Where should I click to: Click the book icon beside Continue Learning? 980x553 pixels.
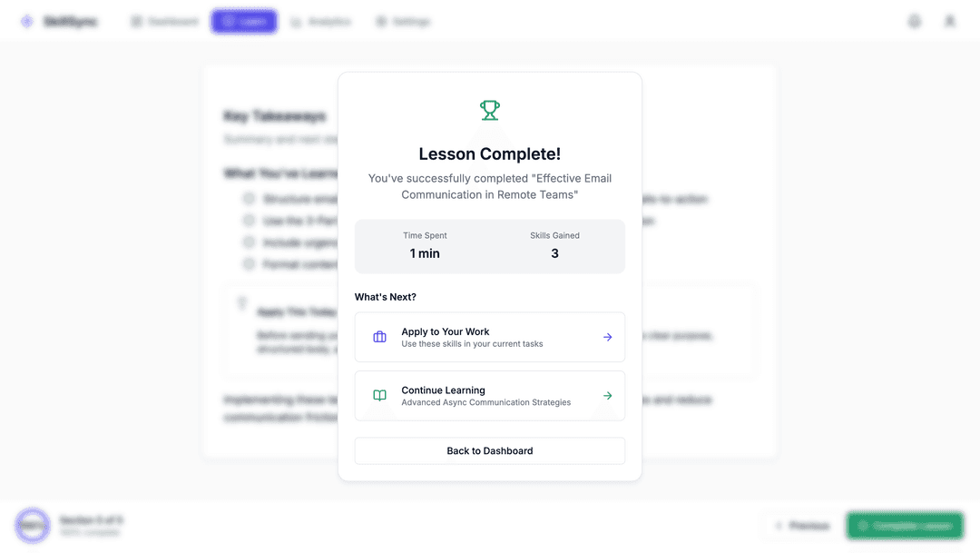(x=379, y=396)
